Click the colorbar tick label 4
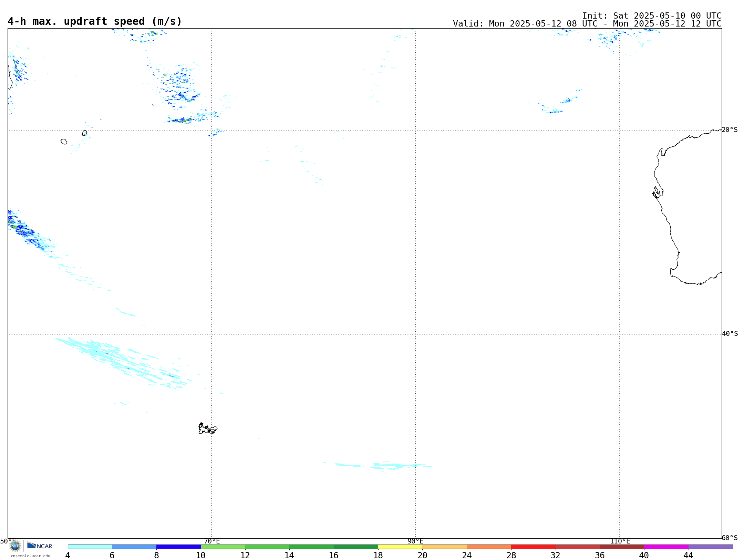Screen dimensions: 744x560 [x=68, y=556]
